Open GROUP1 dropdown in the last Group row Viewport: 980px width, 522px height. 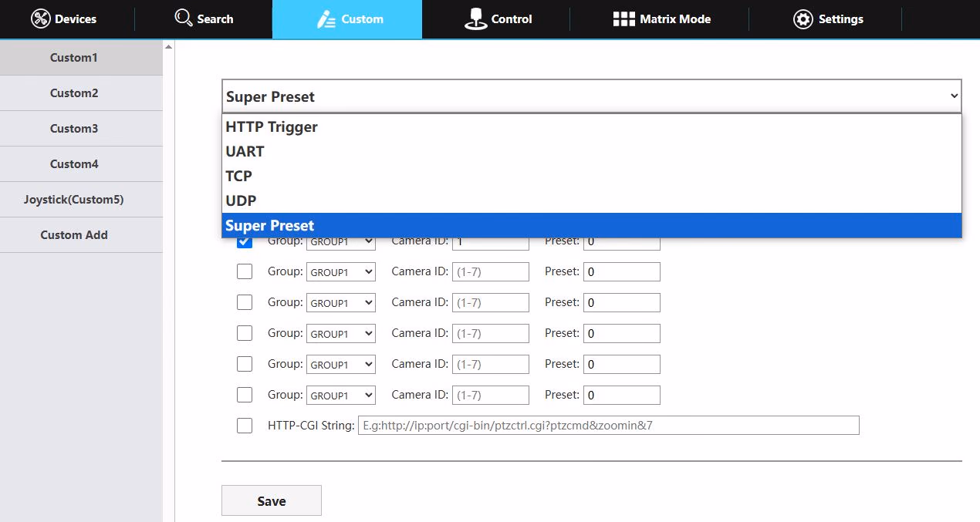pos(341,395)
